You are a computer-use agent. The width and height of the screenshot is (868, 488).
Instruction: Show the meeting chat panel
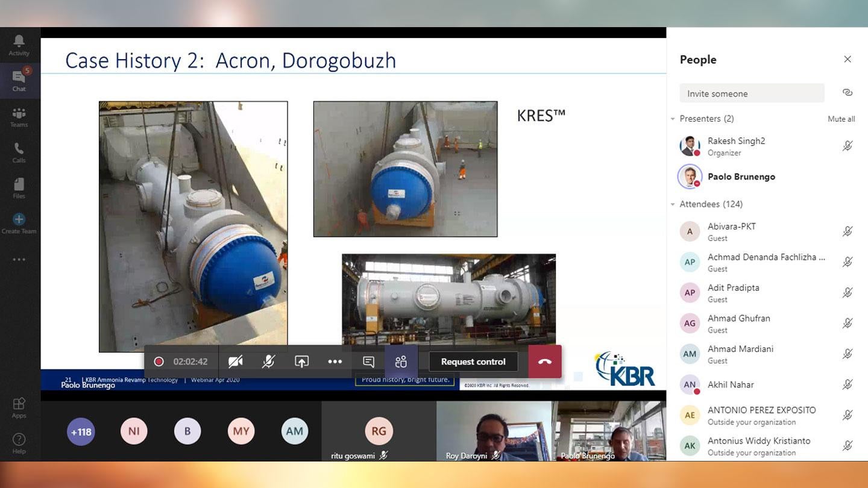click(368, 361)
